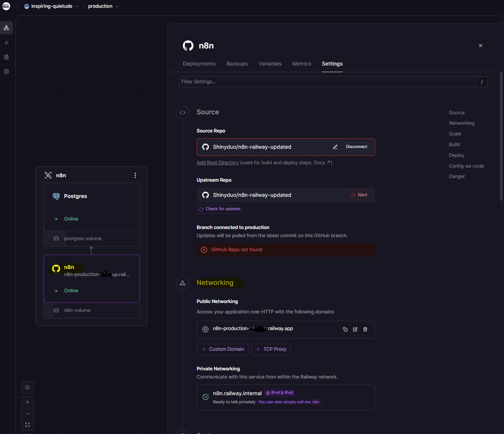504x434 pixels.
Task: Follow the Add Root Directory link
Action: (218, 163)
